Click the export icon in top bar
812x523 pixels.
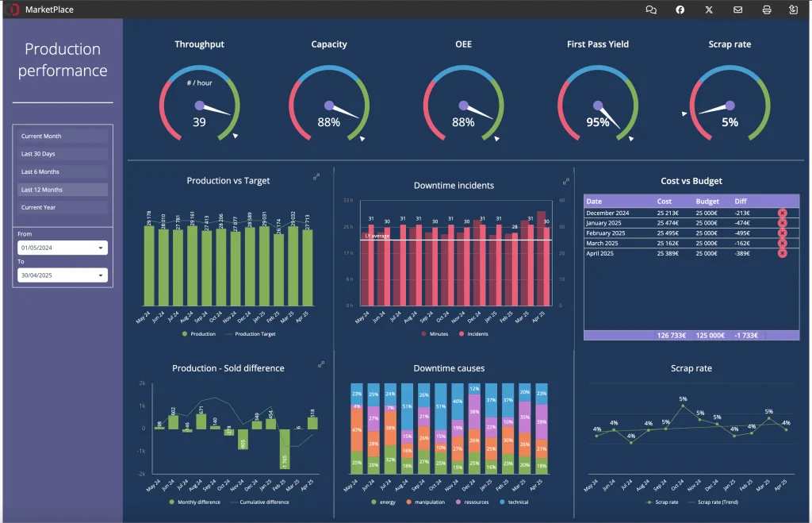click(x=793, y=10)
